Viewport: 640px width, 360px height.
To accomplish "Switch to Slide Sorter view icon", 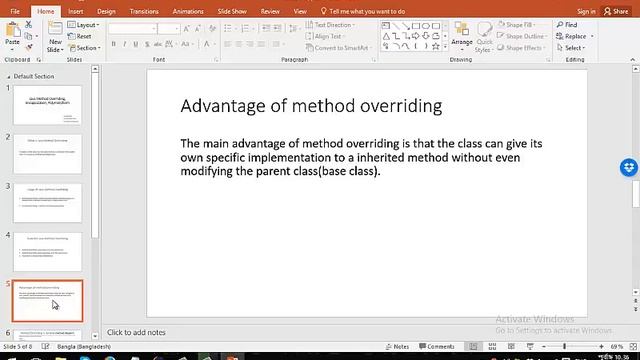I will 492,346.
